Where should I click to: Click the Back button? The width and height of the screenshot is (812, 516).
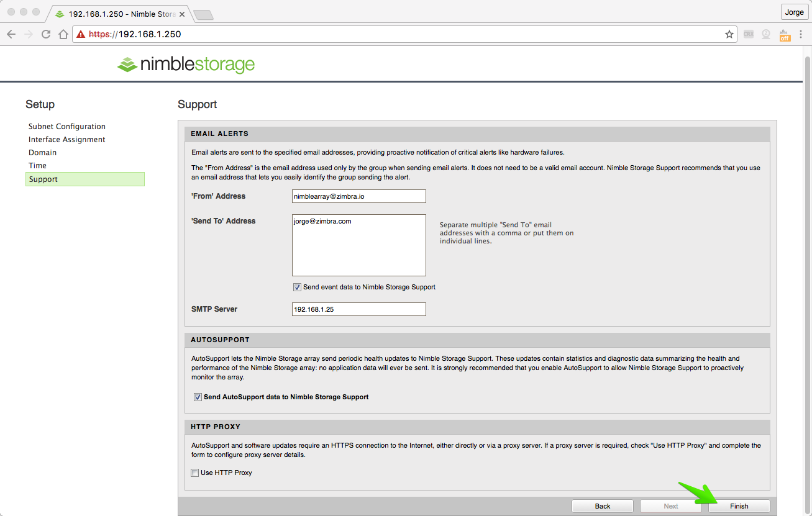[603, 506]
